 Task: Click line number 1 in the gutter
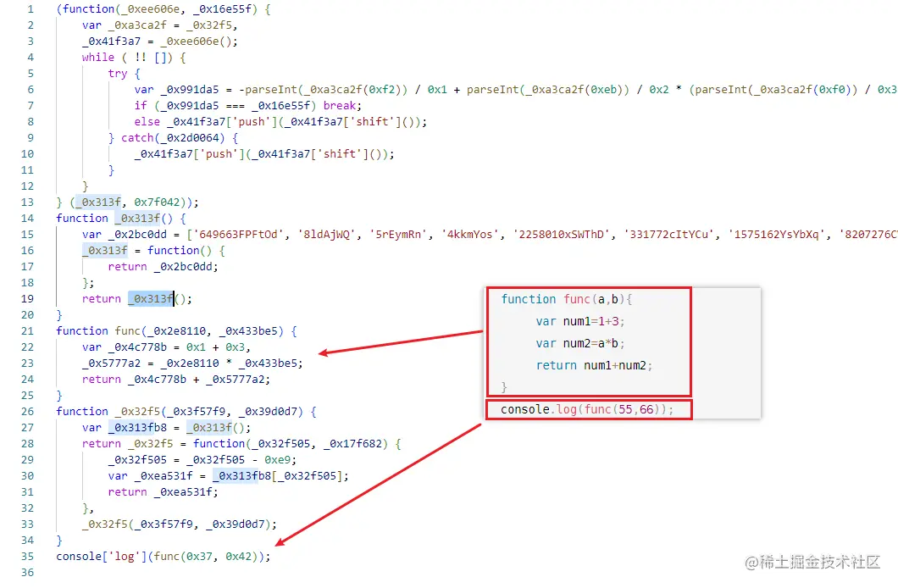[x=30, y=9]
